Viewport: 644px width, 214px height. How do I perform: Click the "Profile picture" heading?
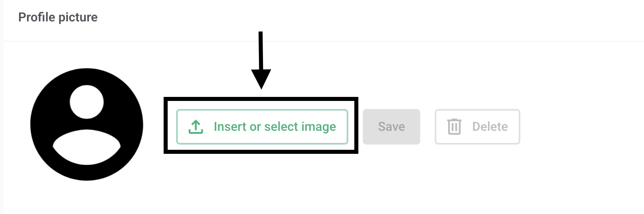(58, 17)
